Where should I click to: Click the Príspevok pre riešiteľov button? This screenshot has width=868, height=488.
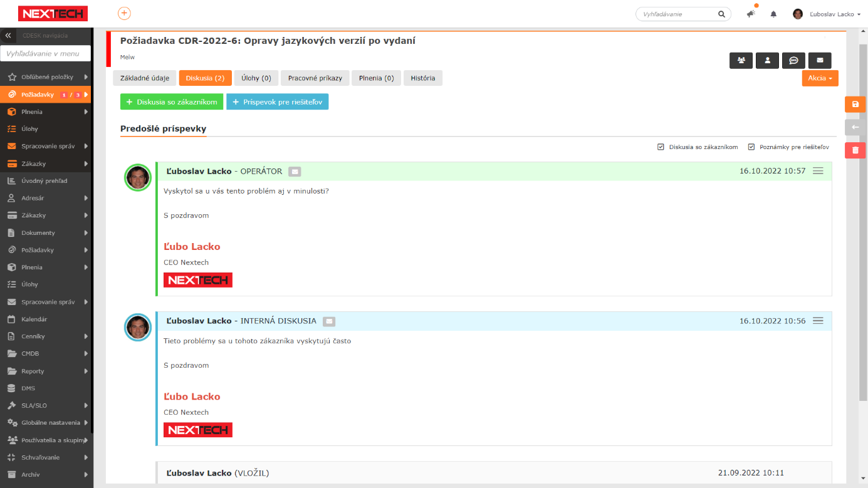[x=277, y=102]
